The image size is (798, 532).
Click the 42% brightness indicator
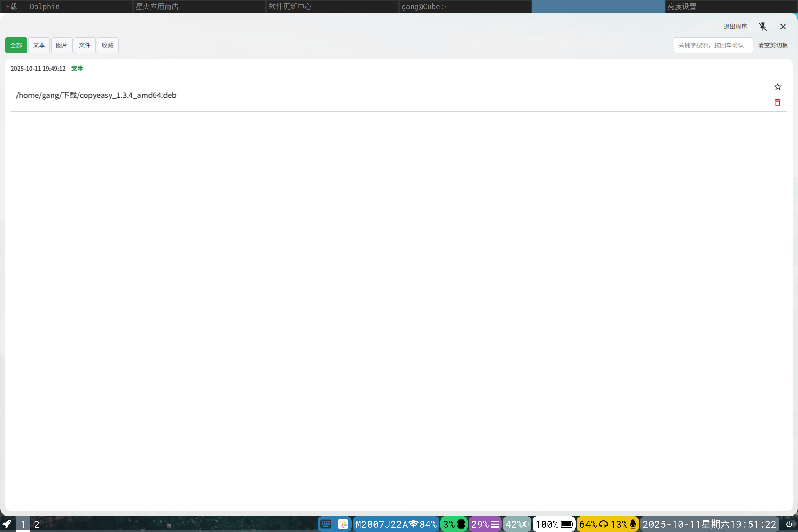(517, 524)
